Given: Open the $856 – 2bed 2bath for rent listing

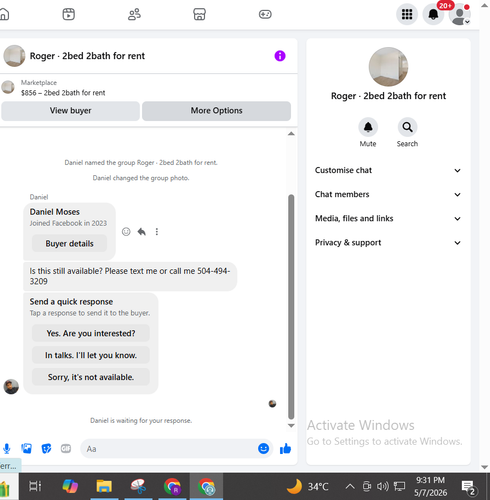Looking at the screenshot, I should click(63, 93).
